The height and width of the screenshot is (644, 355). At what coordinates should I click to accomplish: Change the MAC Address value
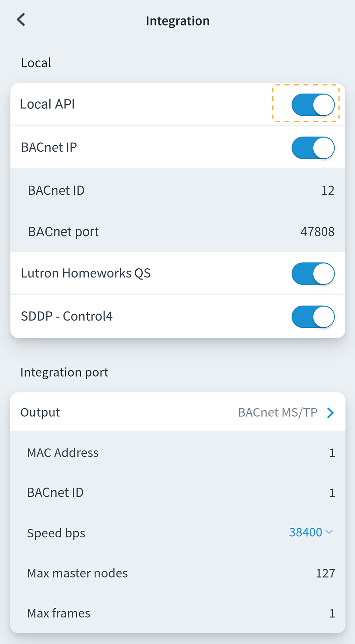[332, 453]
